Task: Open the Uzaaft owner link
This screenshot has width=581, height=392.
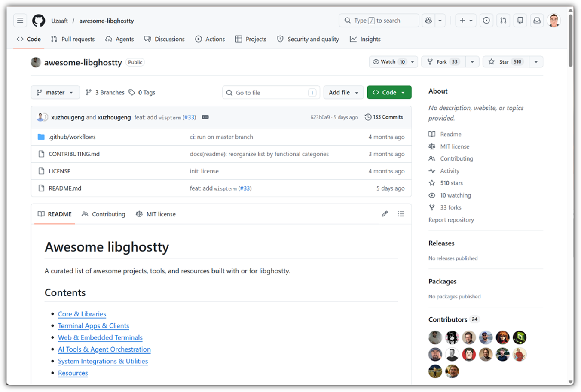Action: pos(60,21)
